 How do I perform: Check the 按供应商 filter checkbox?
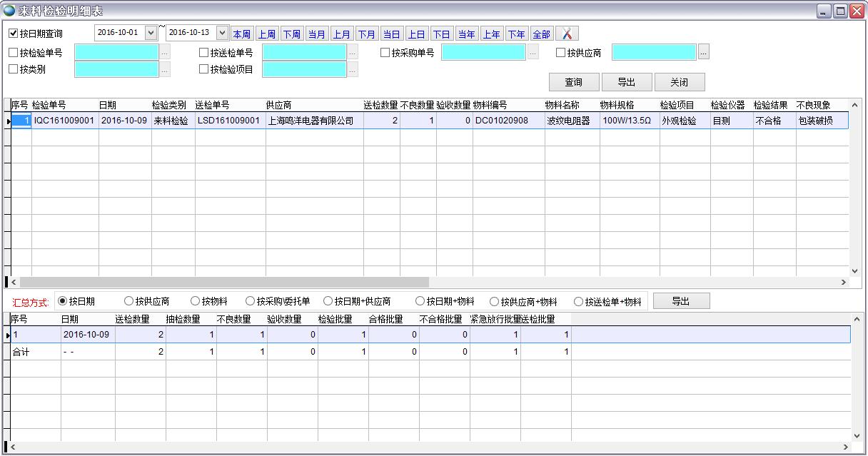tap(560, 52)
